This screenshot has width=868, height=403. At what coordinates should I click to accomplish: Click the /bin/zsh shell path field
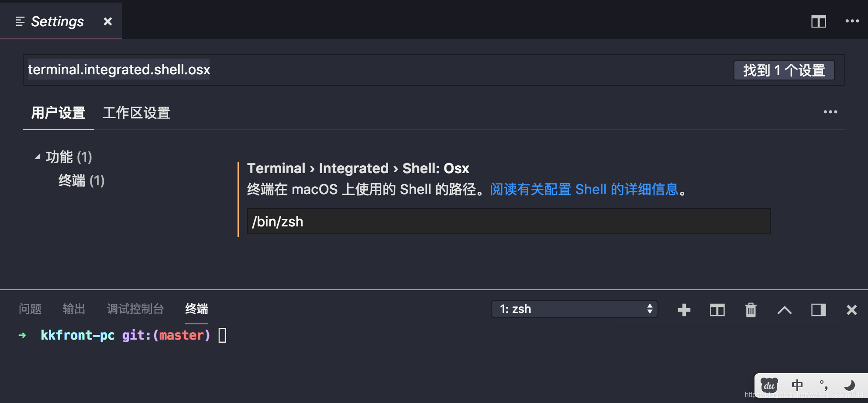coord(509,221)
